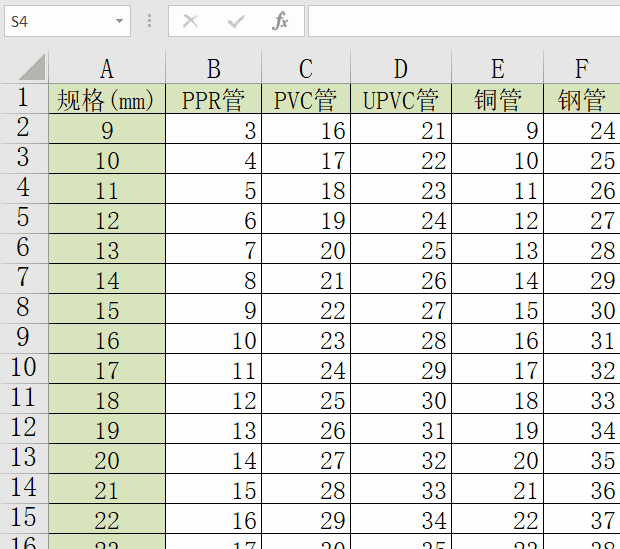The image size is (620, 549).
Task: Click the 铜管 header cell
Action: point(497,99)
